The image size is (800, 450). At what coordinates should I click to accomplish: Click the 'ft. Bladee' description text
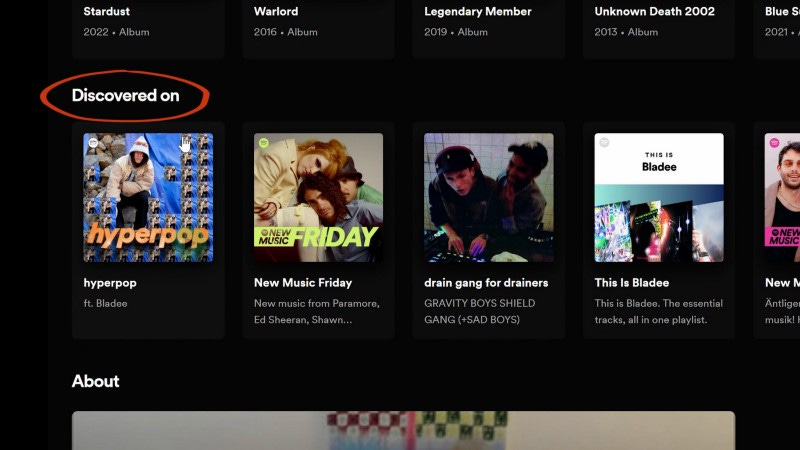click(106, 303)
